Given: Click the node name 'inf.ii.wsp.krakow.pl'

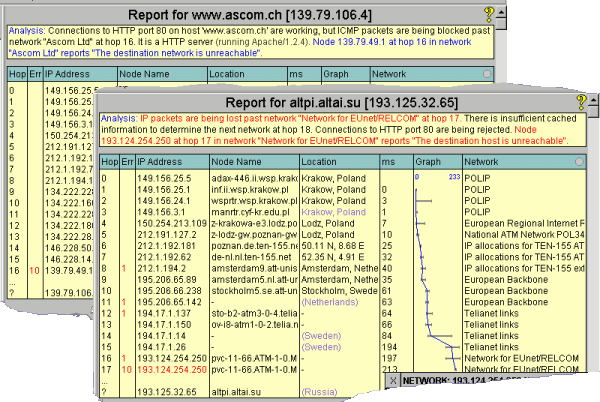Looking at the screenshot, I should [250, 189].
